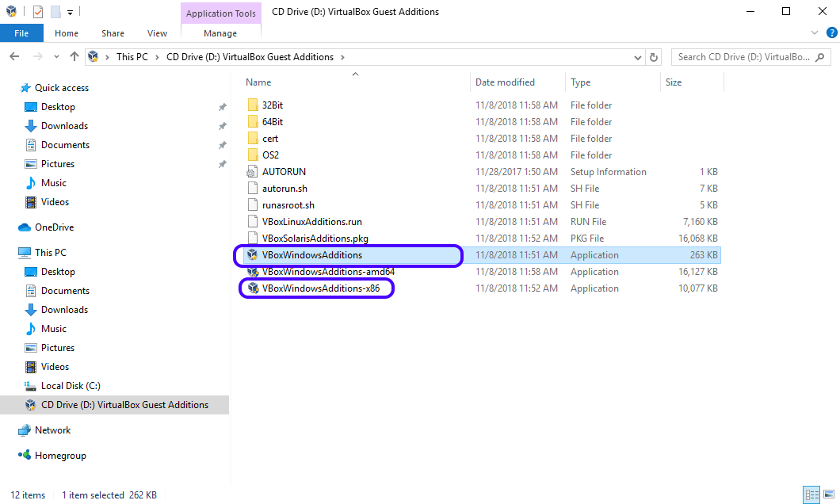
Task: Go up one folder level
Action: pos(74,57)
